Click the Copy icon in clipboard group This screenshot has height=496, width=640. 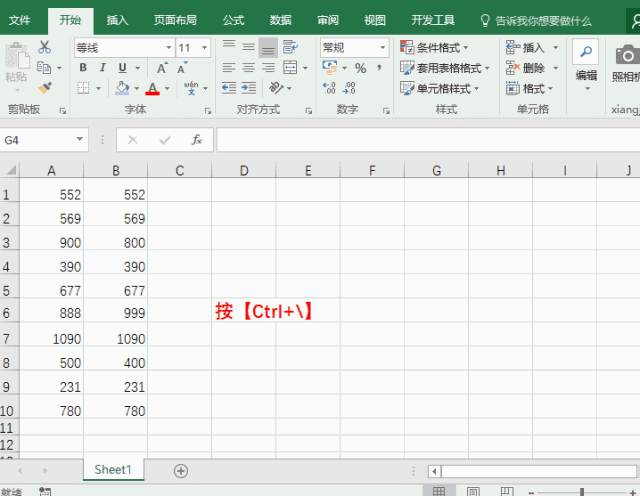[x=44, y=67]
